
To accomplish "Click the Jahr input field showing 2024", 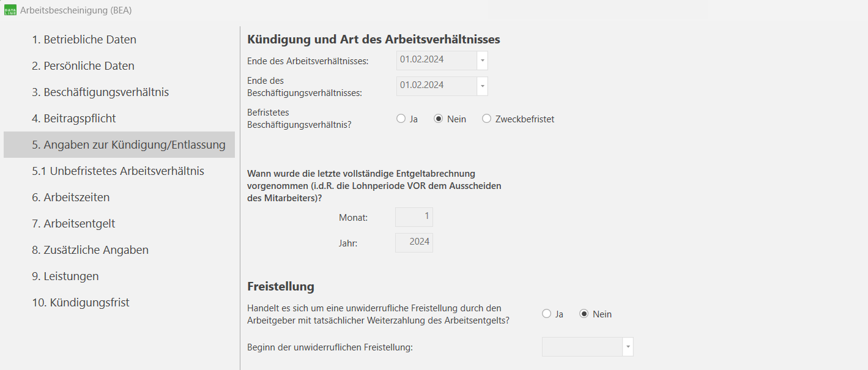I will [x=414, y=242].
